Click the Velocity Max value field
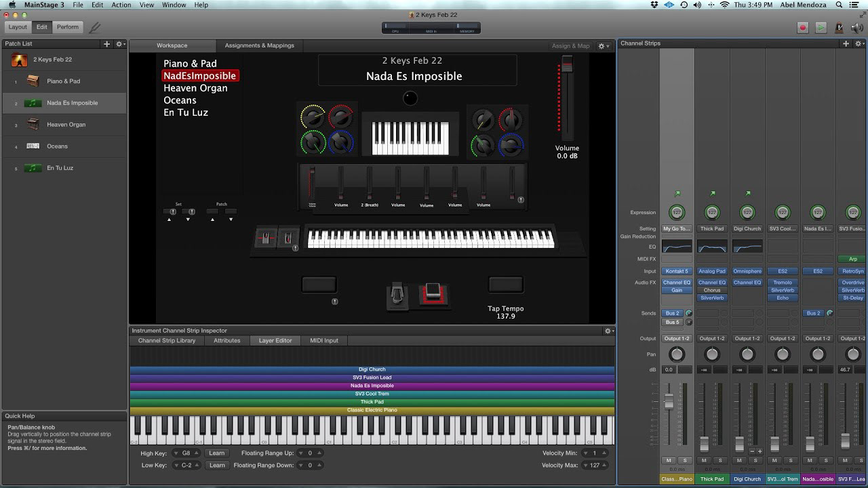The image size is (868, 488). (x=595, y=466)
